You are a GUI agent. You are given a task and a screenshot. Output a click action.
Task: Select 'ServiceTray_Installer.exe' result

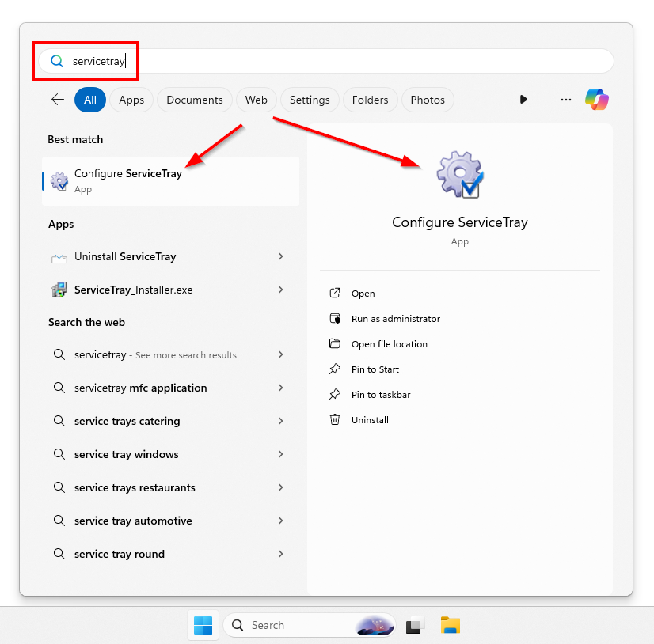170,290
